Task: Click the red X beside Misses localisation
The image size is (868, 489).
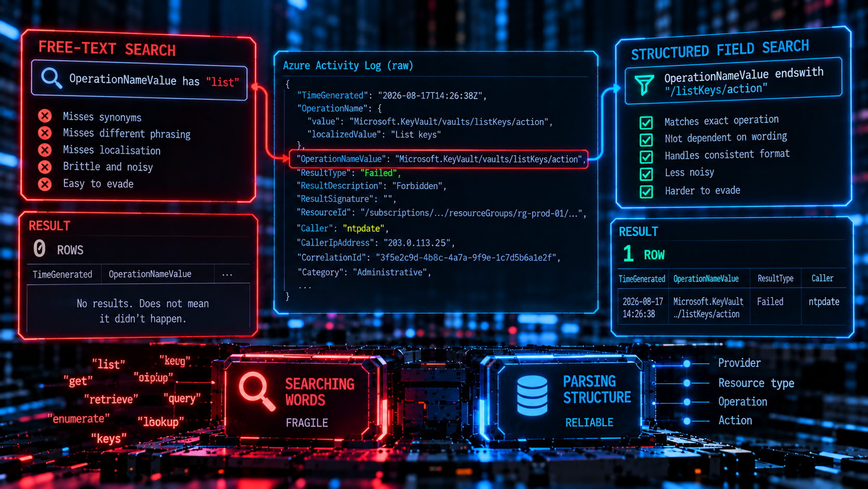Action: click(45, 150)
